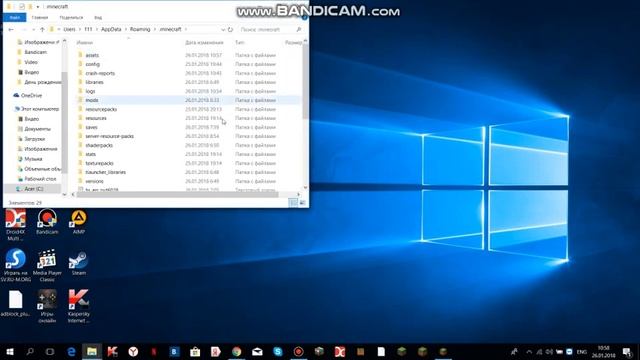Open the AIMP desktop shortcut

point(79,222)
